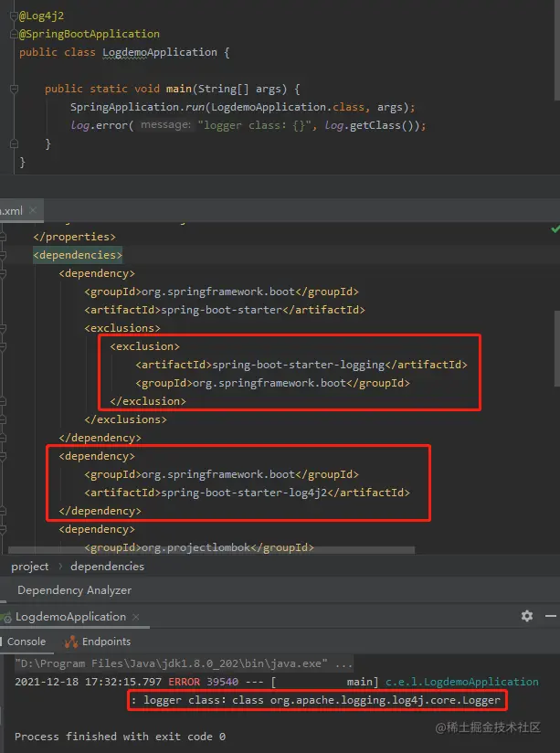The height and width of the screenshot is (753, 560).
Task: Click the java.exe command line in console
Action: coord(184,663)
